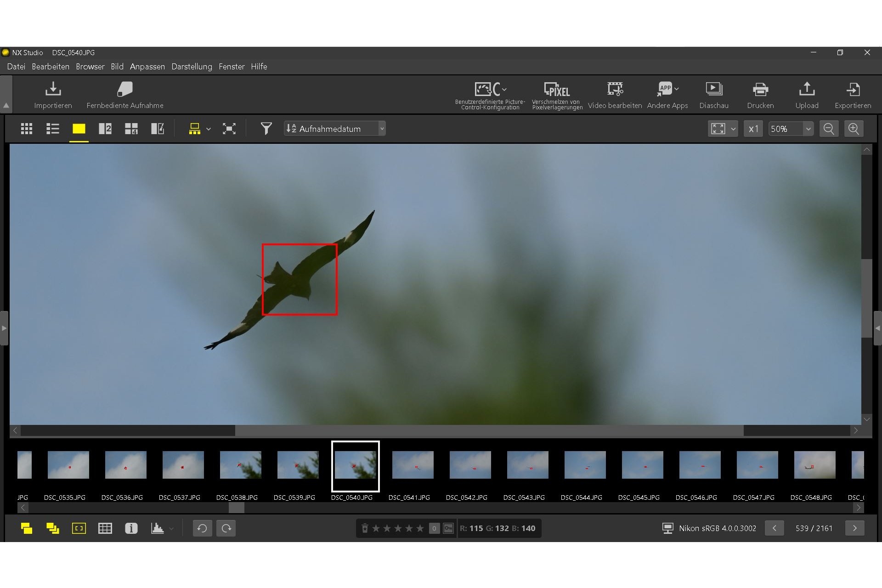Click the Importieren icon
The width and height of the screenshot is (882, 588).
click(x=53, y=89)
